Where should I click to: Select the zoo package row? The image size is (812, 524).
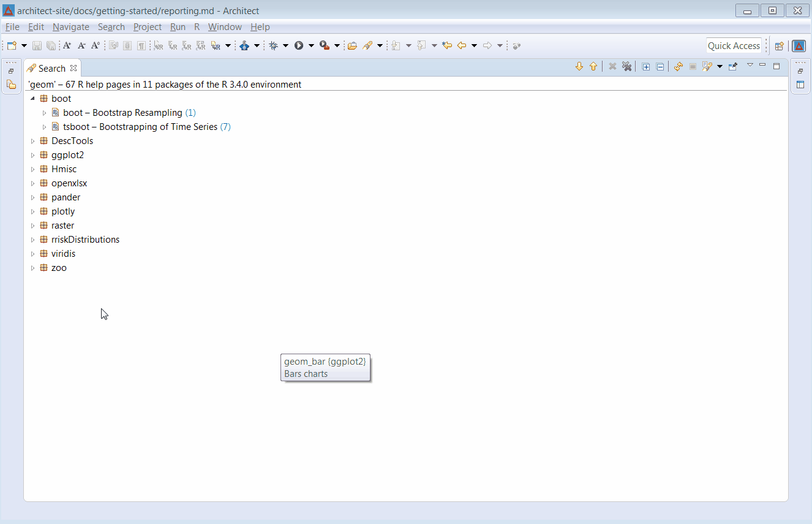pyautogui.click(x=53, y=268)
